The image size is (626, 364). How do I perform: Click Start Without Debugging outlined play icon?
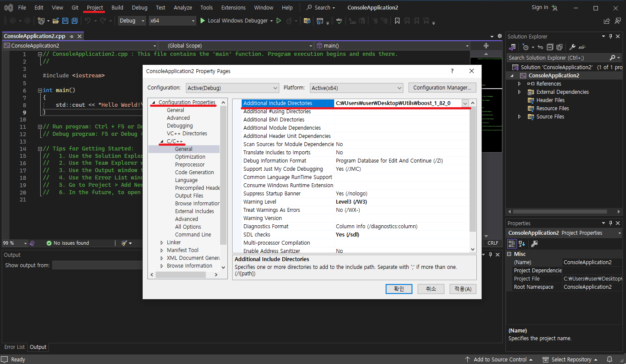pos(279,20)
